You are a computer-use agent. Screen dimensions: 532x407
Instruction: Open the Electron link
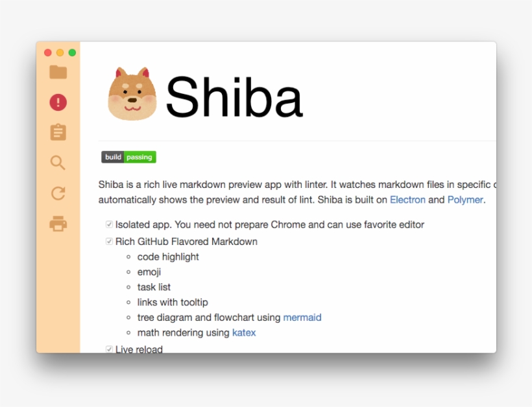pos(407,200)
